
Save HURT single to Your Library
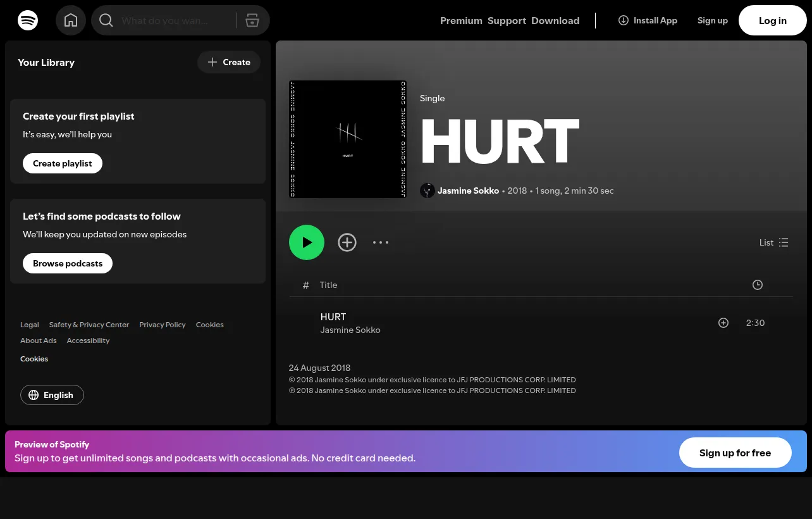point(347,242)
